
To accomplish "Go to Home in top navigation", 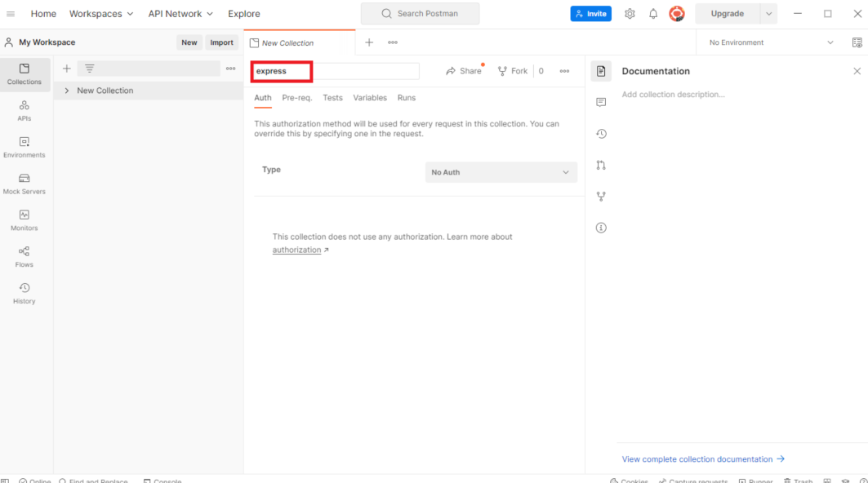I will (43, 14).
